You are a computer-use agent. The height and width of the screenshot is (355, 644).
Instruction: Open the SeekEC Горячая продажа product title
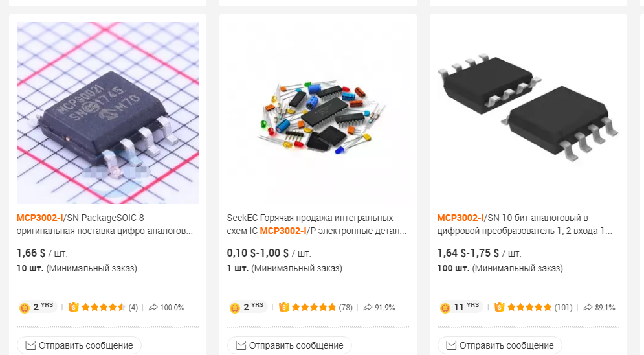pyautogui.click(x=316, y=224)
